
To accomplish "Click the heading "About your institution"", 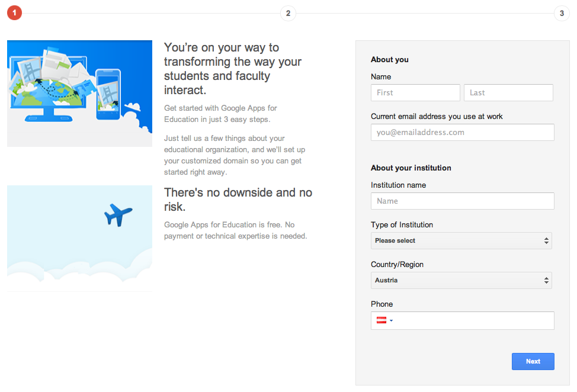I will coord(411,168).
